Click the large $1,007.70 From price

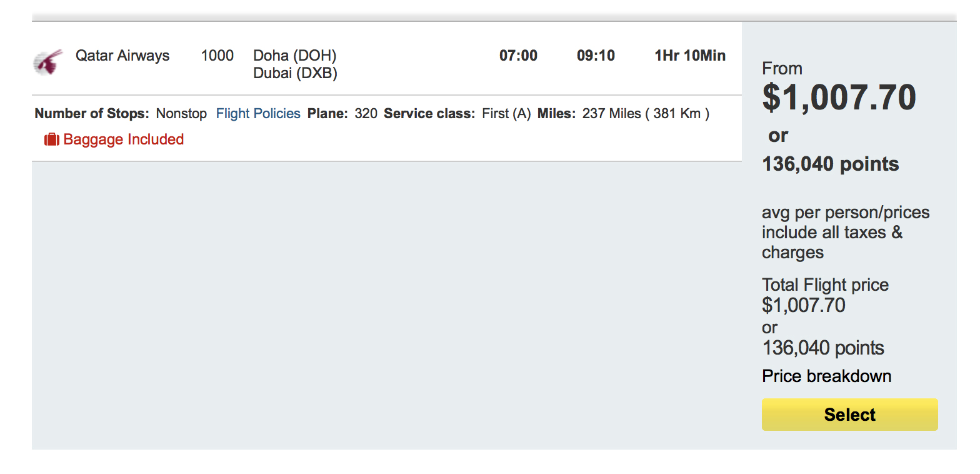[x=839, y=98]
